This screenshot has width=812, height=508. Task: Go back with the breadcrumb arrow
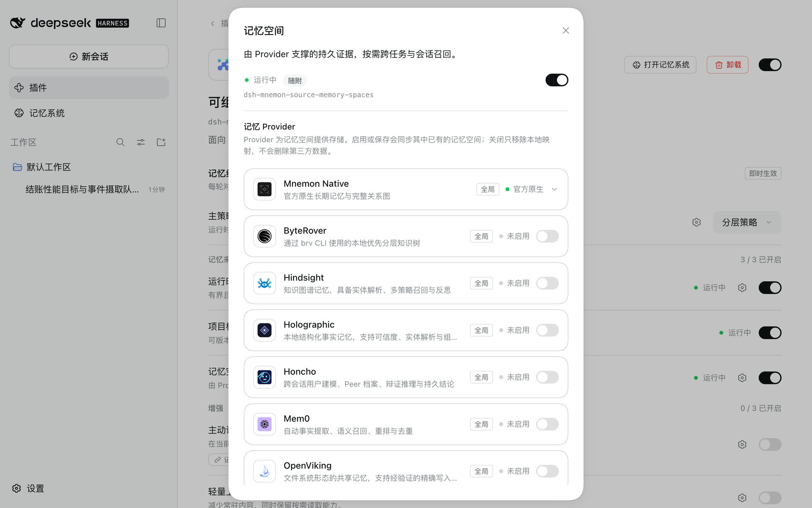pos(213,23)
